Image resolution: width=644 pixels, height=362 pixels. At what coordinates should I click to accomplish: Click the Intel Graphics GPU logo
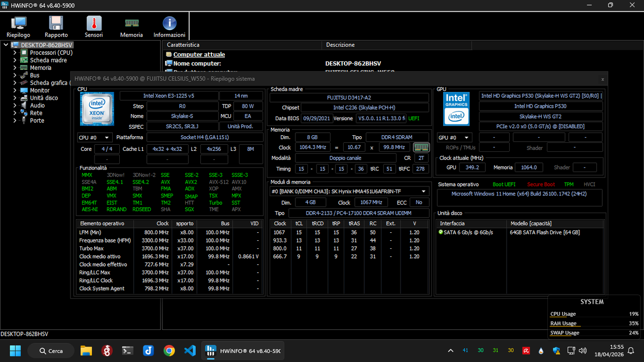pos(456,109)
